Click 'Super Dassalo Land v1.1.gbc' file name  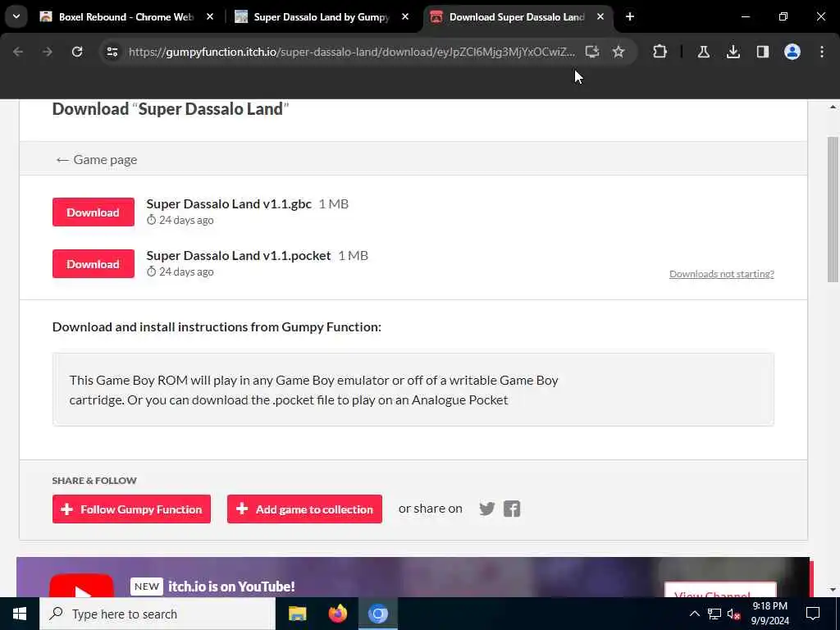[229, 203]
